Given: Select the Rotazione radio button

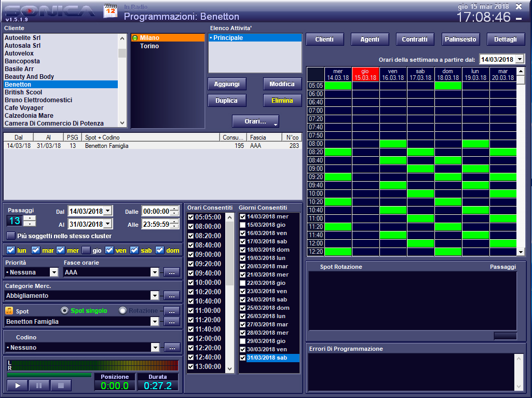Looking at the screenshot, I should point(122,310).
